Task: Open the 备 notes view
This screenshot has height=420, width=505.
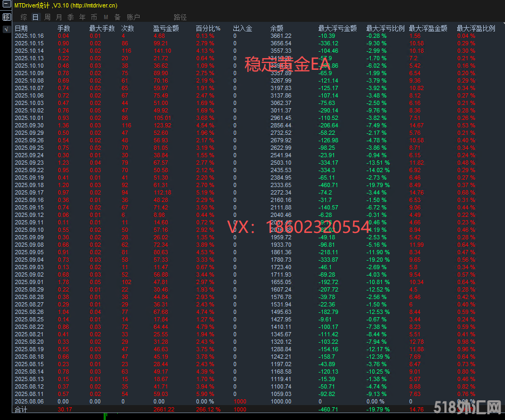Action: [x=117, y=17]
